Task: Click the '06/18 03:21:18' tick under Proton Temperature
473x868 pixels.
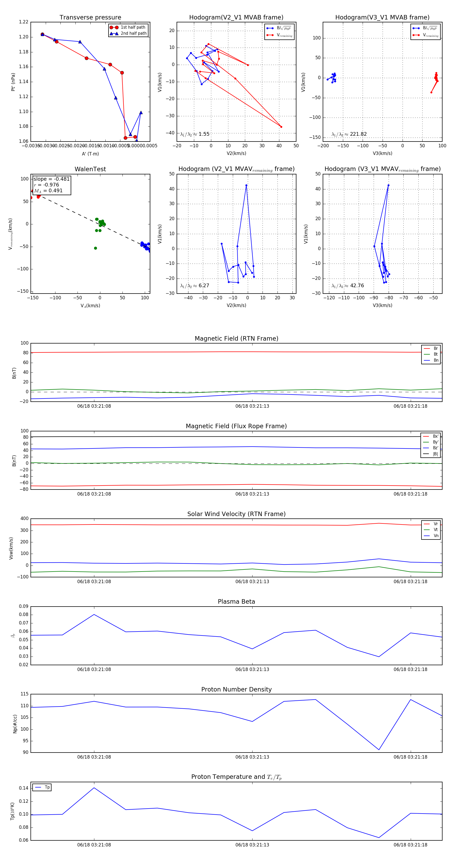Action: 410,845
